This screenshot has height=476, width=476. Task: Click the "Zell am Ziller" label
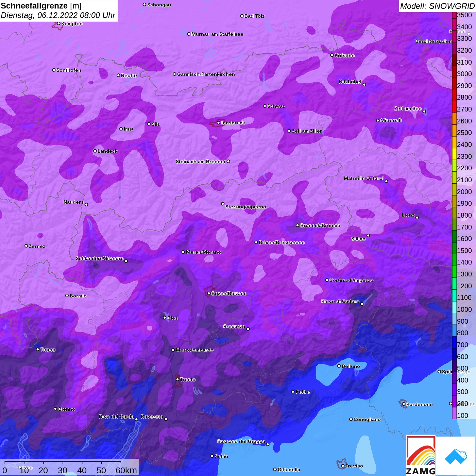tap(307, 131)
